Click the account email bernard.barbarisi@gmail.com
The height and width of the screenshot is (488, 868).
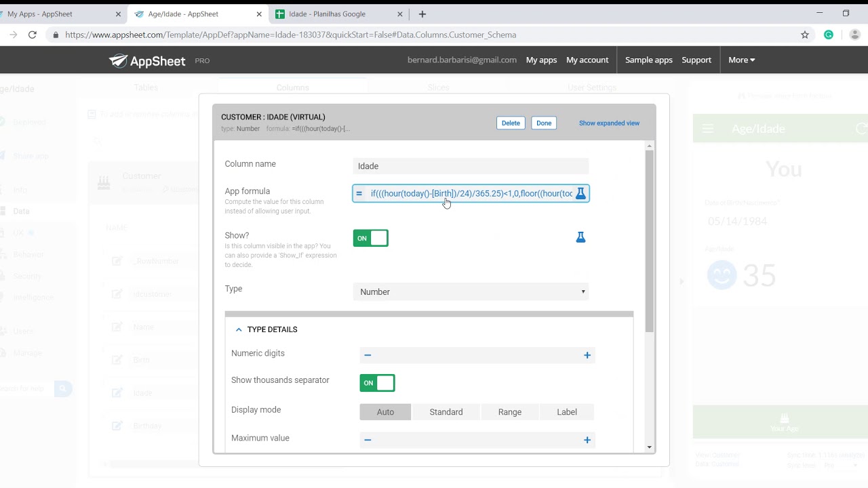click(x=462, y=60)
